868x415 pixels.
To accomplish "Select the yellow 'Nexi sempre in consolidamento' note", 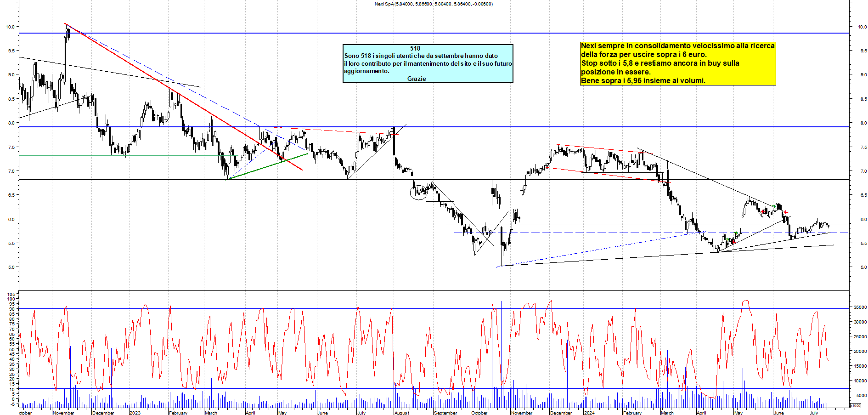I will click(678, 63).
